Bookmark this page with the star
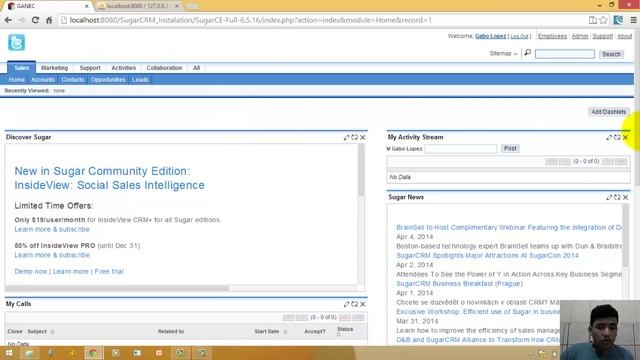The height and width of the screenshot is (360, 640). [x=603, y=20]
